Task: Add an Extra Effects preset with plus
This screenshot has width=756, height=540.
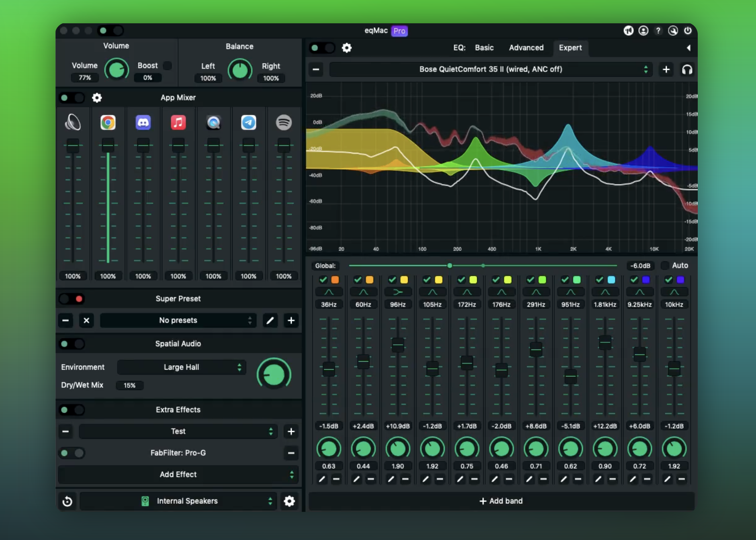Action: coord(291,432)
